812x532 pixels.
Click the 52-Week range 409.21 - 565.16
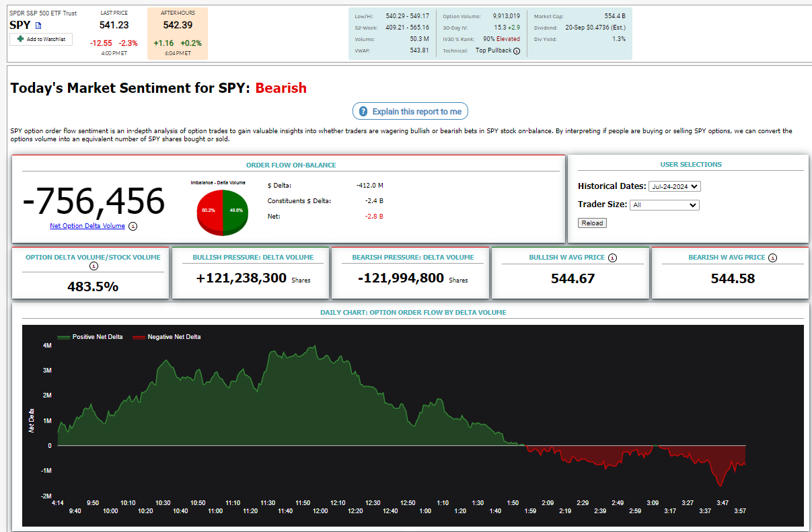pyautogui.click(x=407, y=28)
